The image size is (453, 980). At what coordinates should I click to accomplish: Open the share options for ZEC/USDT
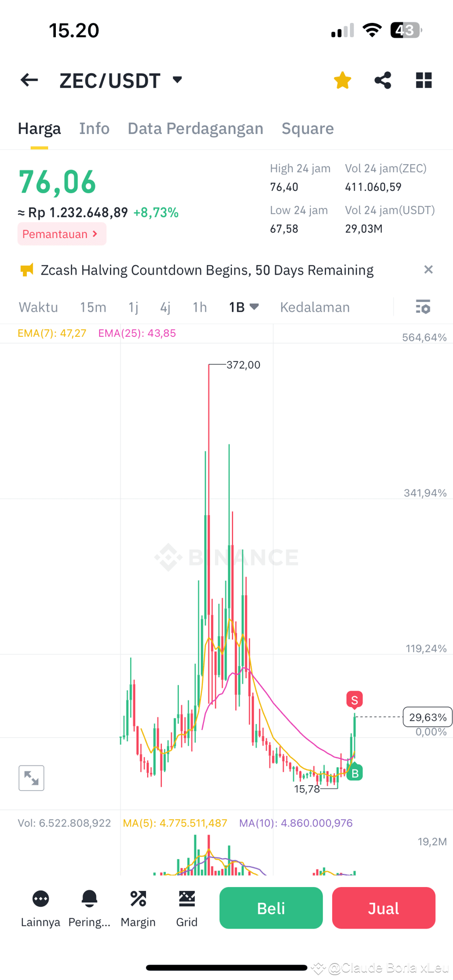[382, 80]
